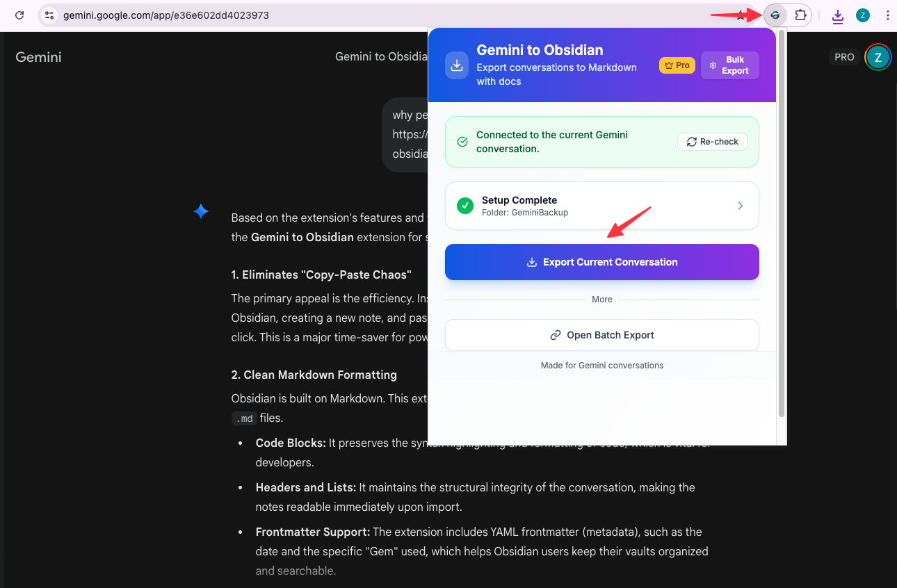Viewport: 897px width, 588px height.
Task: Click the Gemini sparkle icon next to the response
Action: [x=200, y=211]
